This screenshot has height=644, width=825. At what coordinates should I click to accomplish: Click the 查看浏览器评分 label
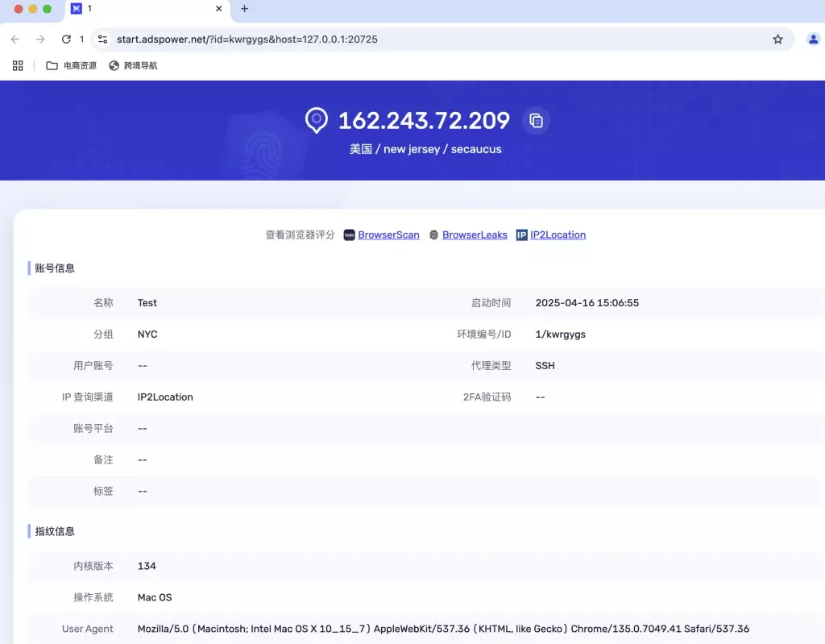click(300, 235)
